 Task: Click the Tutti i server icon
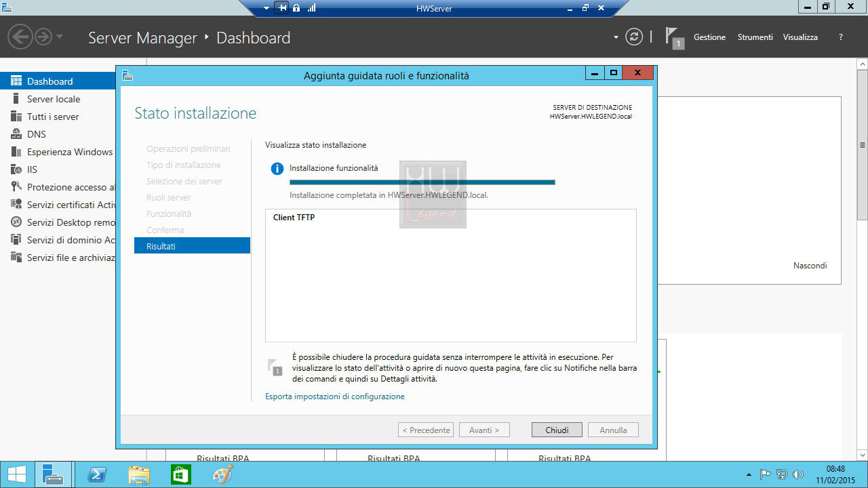click(16, 116)
